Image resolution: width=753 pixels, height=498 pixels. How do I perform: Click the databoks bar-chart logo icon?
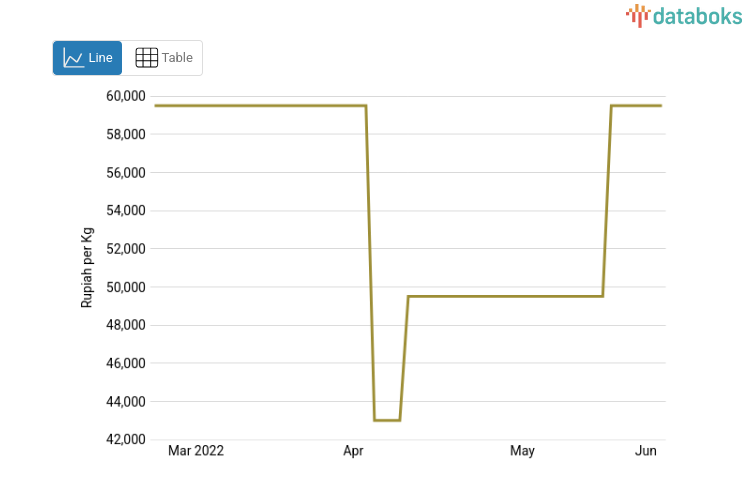tap(638, 15)
